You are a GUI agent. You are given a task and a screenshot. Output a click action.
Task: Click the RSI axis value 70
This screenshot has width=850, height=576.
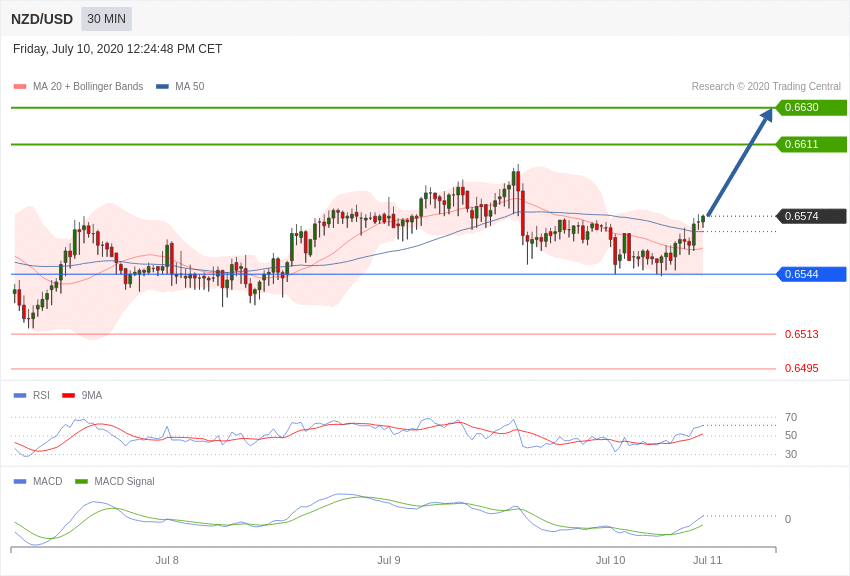pos(791,417)
